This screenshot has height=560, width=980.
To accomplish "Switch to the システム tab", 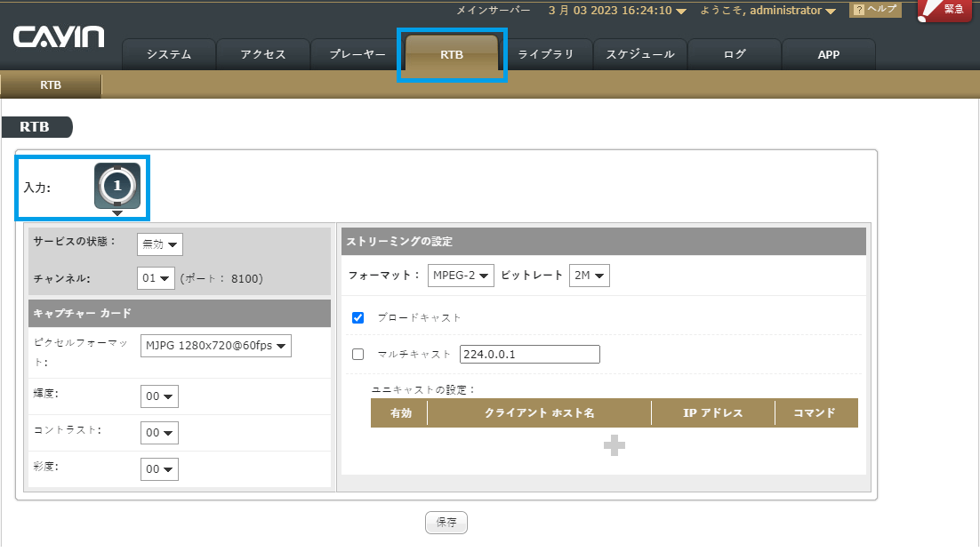I will coord(169,54).
